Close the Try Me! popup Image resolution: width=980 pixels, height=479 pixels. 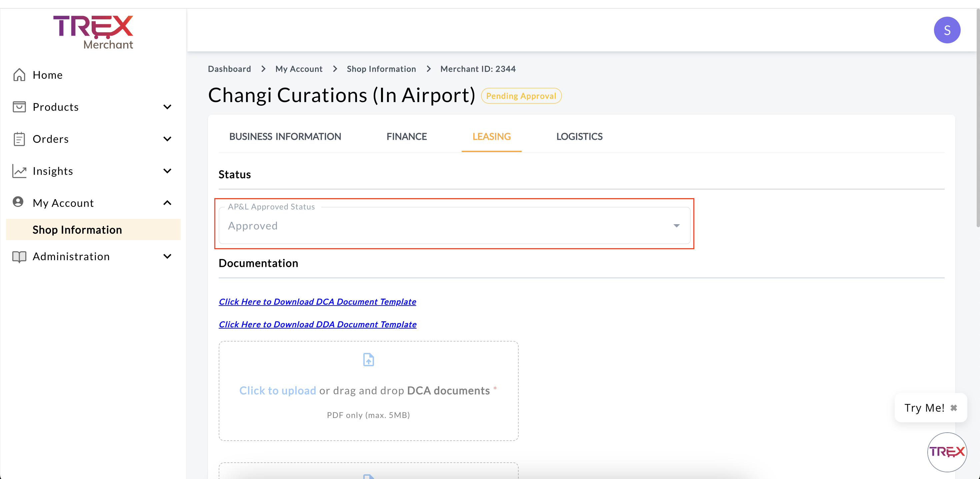coord(953,408)
